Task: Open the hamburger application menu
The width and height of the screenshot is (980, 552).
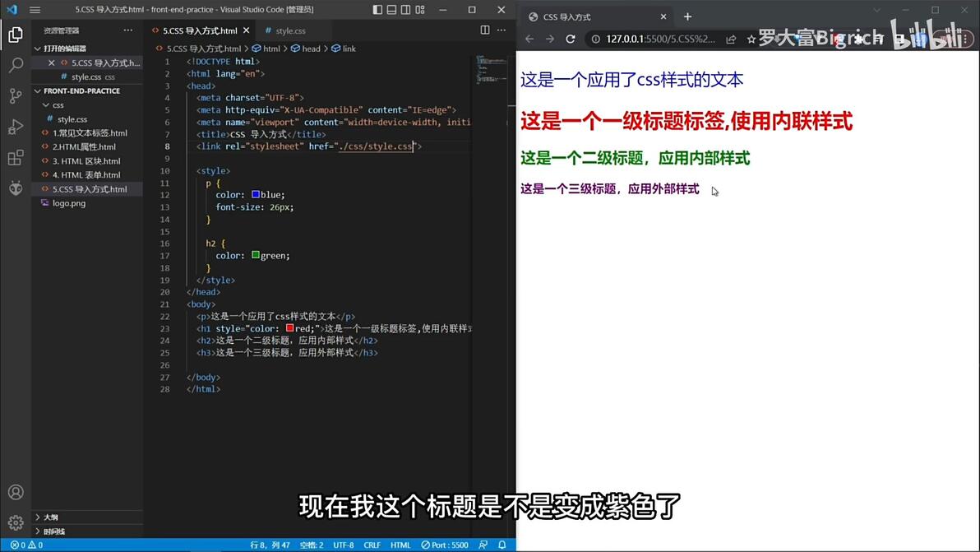Action: pos(35,9)
